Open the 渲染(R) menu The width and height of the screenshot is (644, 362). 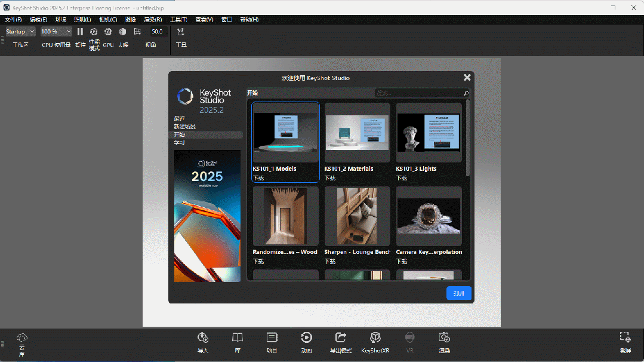click(x=153, y=19)
